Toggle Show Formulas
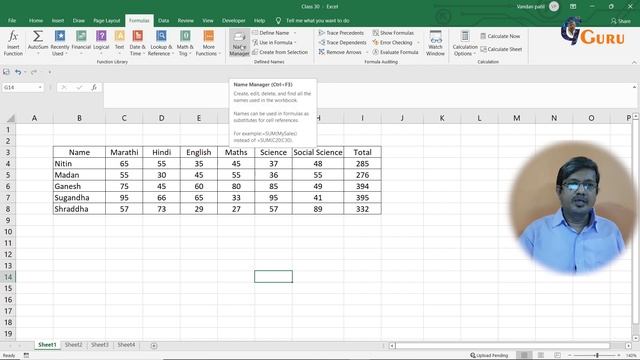 click(x=393, y=33)
